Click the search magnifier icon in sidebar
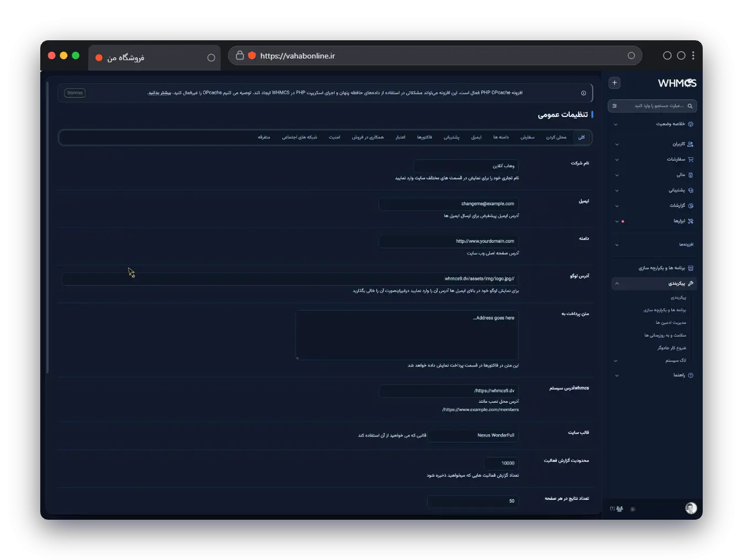 click(689, 106)
